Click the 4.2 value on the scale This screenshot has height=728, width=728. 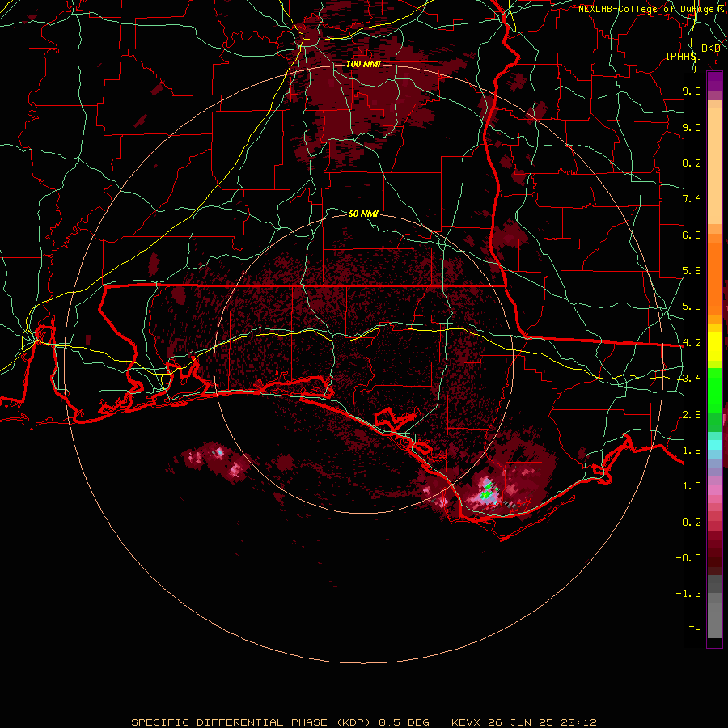pyautogui.click(x=692, y=343)
